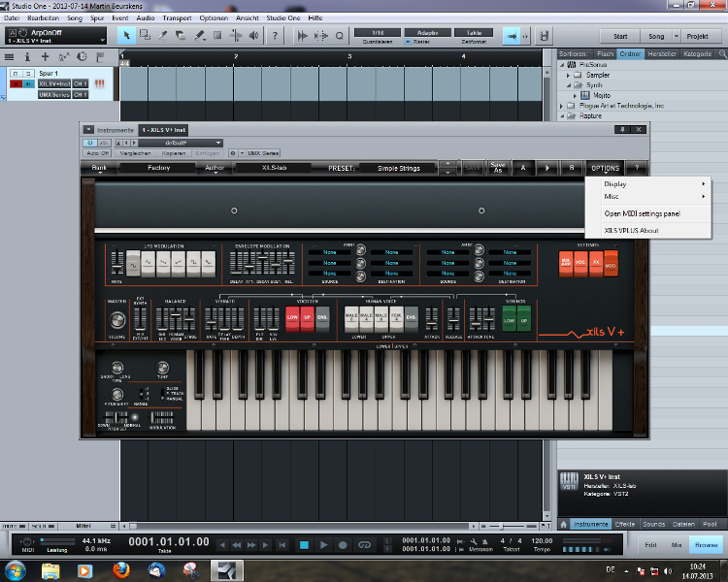Click the Q quantize icon
This screenshot has height=582, width=728.
[340, 36]
